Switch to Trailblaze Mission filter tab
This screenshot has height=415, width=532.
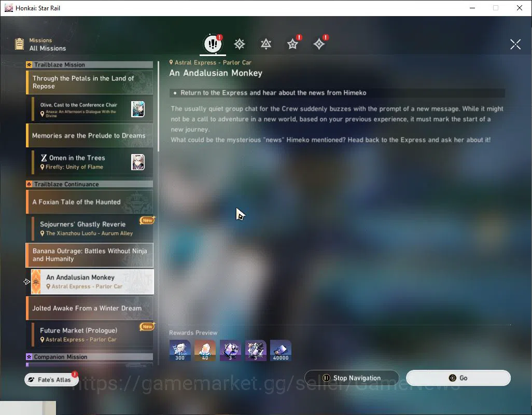click(x=240, y=44)
